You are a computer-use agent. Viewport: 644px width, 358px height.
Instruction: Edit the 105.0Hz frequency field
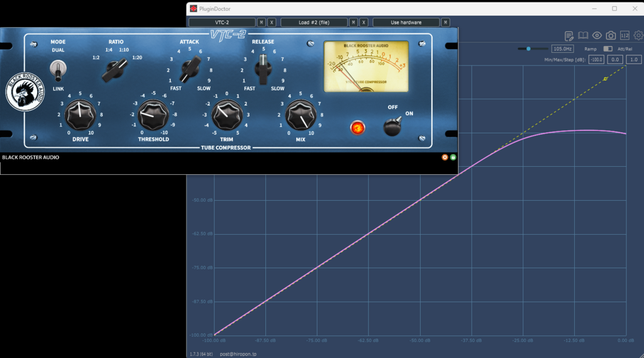562,49
